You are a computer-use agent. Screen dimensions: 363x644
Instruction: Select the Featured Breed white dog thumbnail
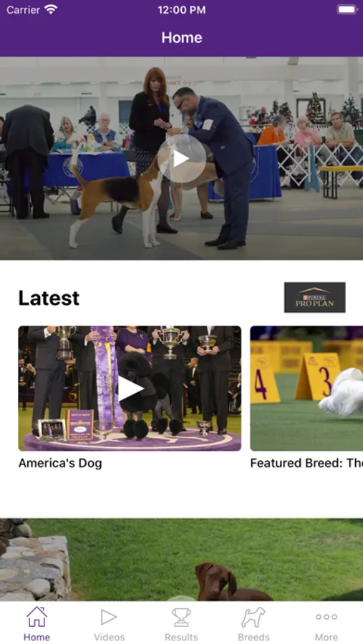pyautogui.click(x=306, y=389)
